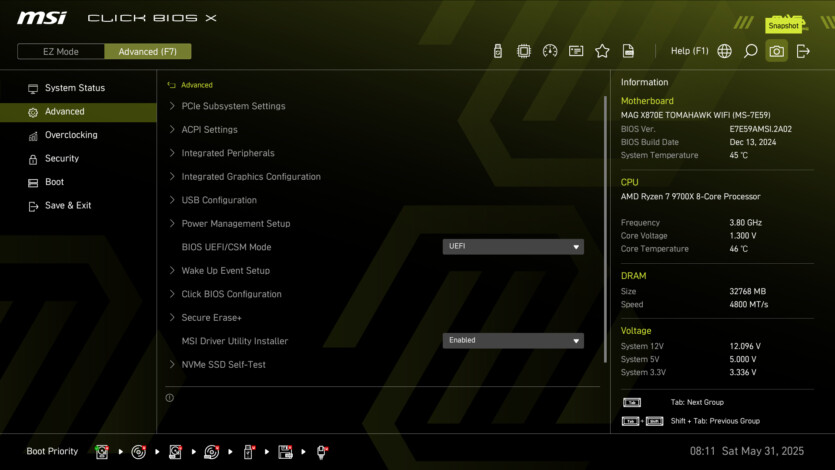This screenshot has width=835, height=470.
Task: Switch to EZ Mode
Action: click(x=61, y=52)
